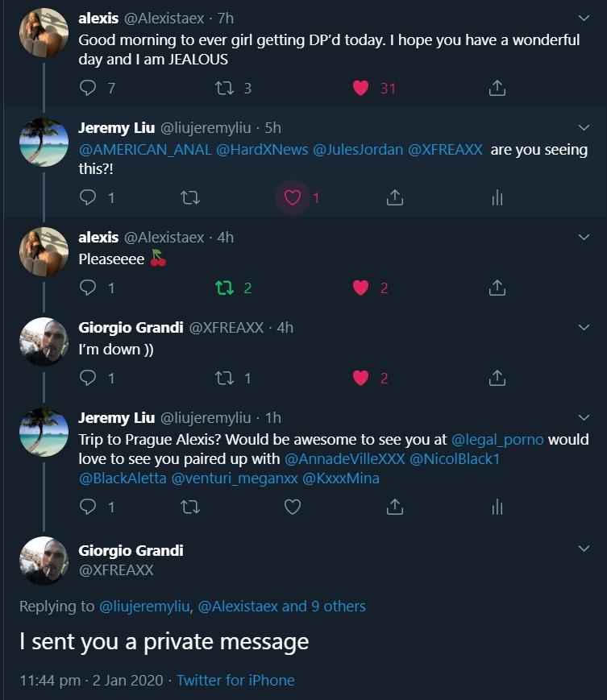Viewport: 607px width, 700px height.
Task: Open options chevron on alexis's first tweet
Action: 584,18
